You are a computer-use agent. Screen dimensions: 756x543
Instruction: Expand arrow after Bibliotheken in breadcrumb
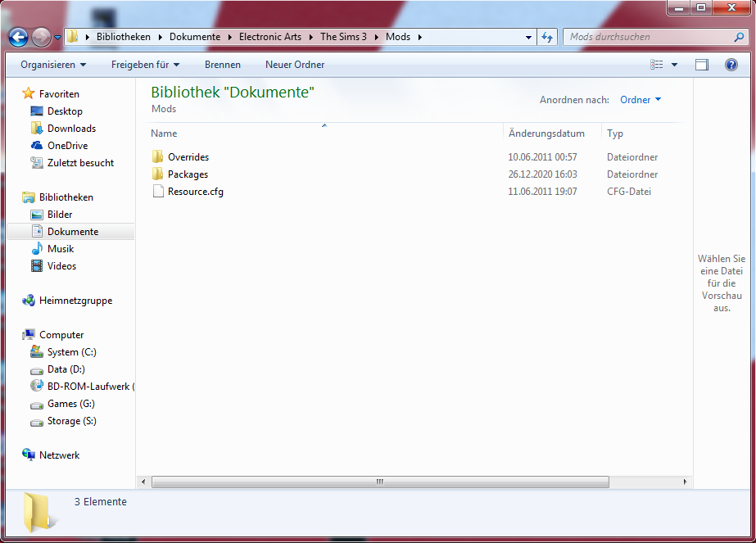click(160, 37)
